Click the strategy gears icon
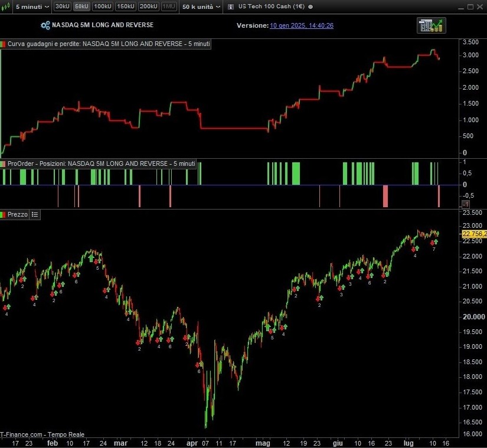 pos(45,25)
